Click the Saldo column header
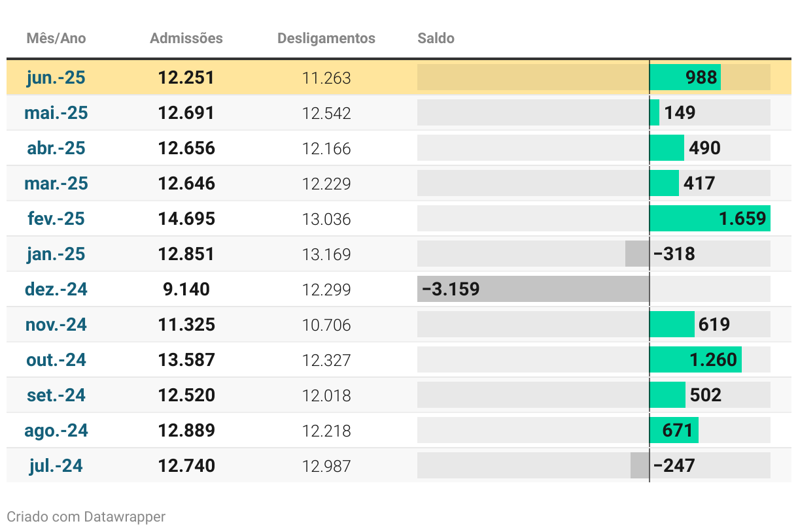798x532 pixels. click(436, 39)
